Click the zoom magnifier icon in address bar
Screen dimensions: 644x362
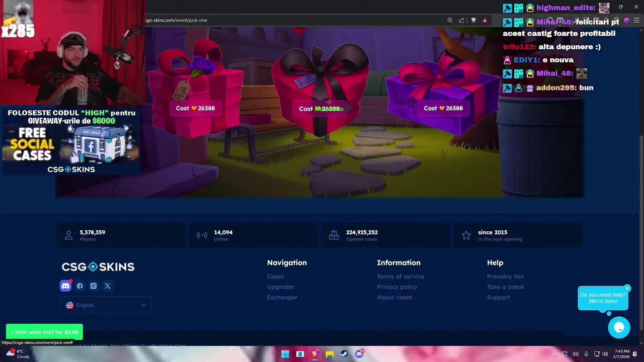pos(450,20)
